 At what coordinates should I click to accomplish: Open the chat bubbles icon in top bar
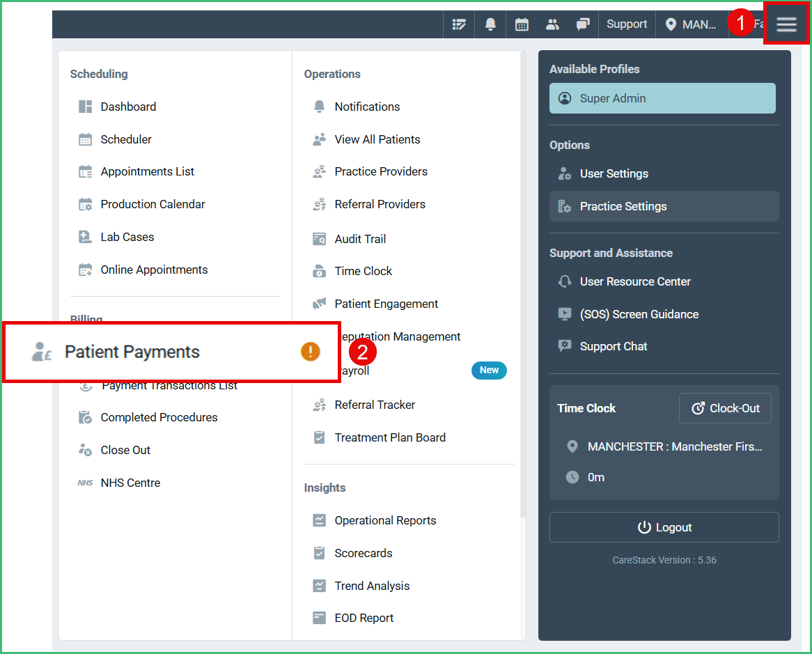click(x=583, y=24)
